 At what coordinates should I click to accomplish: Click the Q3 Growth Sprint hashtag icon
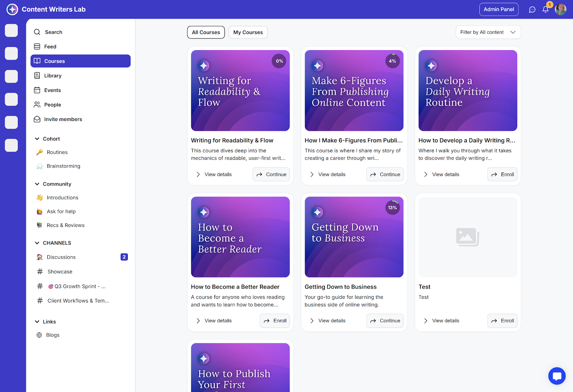click(x=40, y=286)
